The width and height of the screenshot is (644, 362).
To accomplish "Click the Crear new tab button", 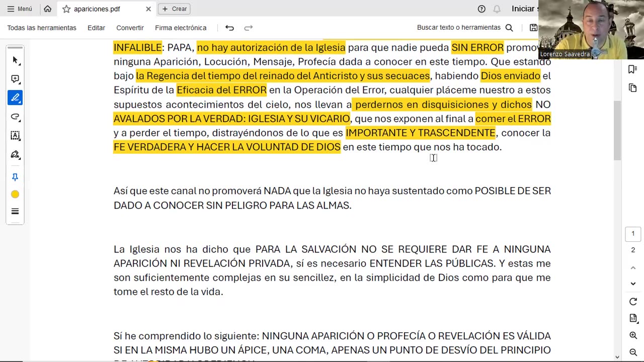I will [175, 9].
